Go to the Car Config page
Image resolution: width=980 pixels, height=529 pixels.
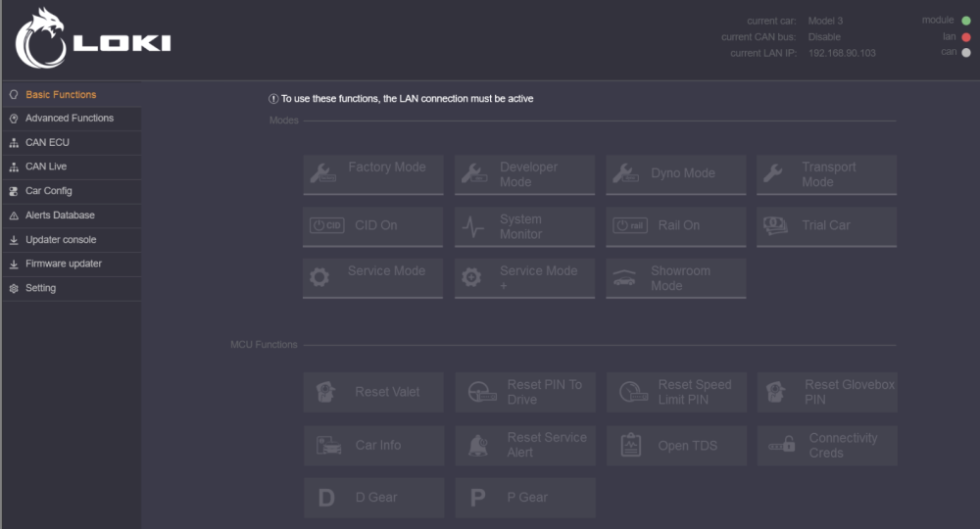coord(48,191)
